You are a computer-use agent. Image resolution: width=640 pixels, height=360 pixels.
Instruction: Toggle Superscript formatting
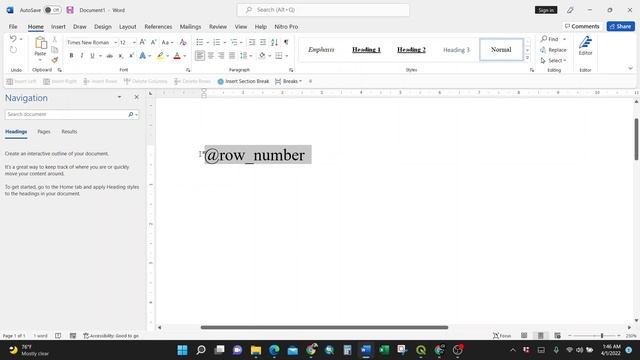click(131, 56)
